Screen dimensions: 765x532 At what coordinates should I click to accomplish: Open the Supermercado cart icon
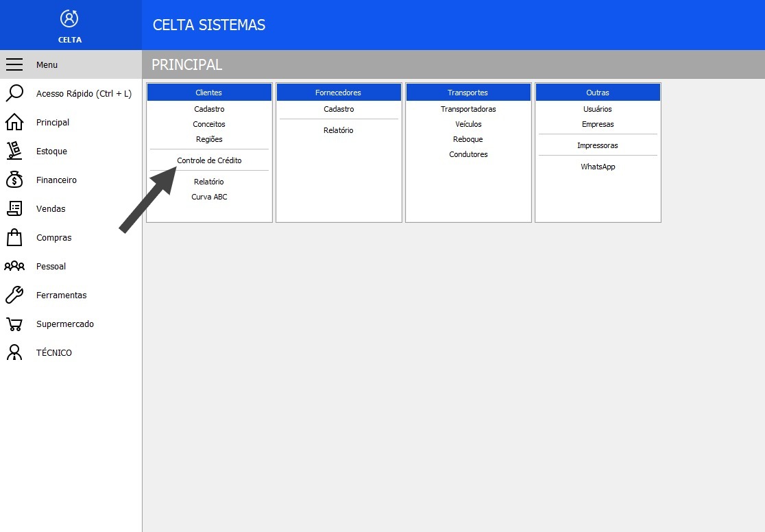click(x=14, y=324)
